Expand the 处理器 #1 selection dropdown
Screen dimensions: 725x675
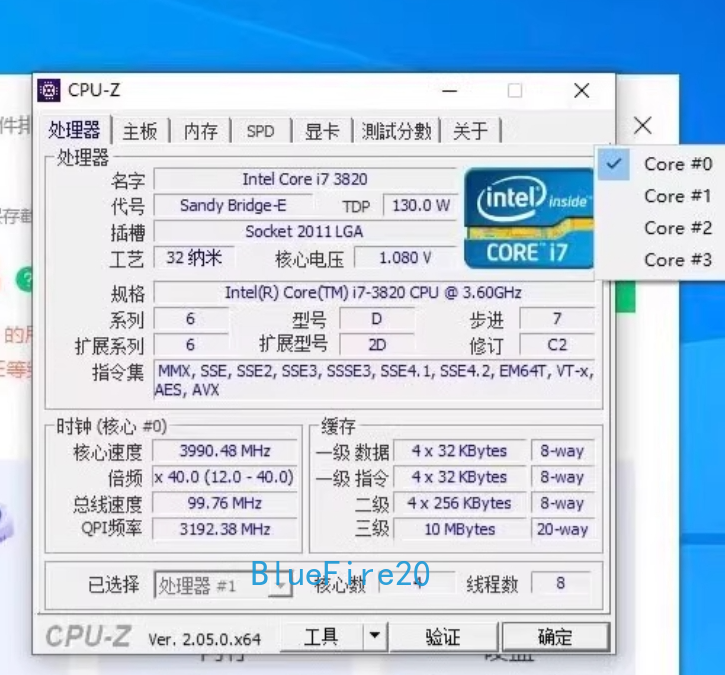[x=281, y=586]
